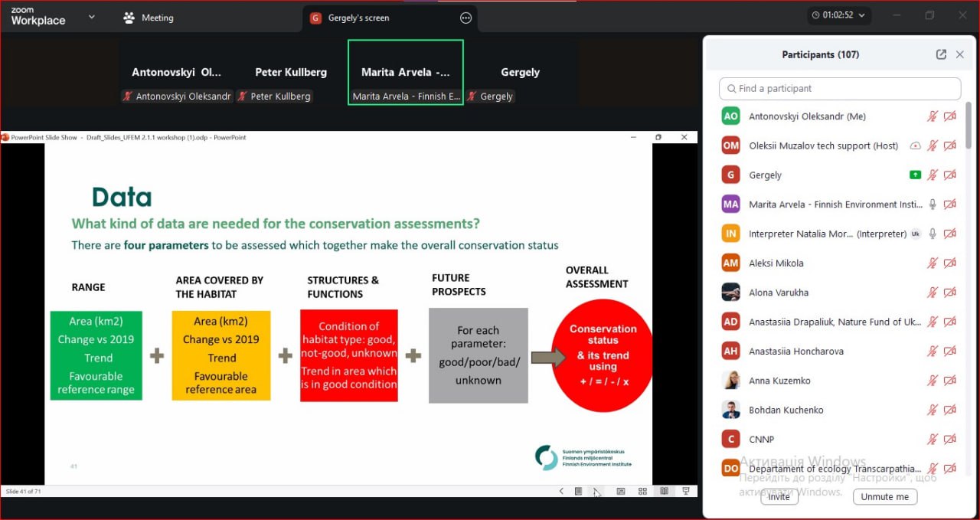
Task: Select Gergely video tile
Action: click(x=520, y=73)
